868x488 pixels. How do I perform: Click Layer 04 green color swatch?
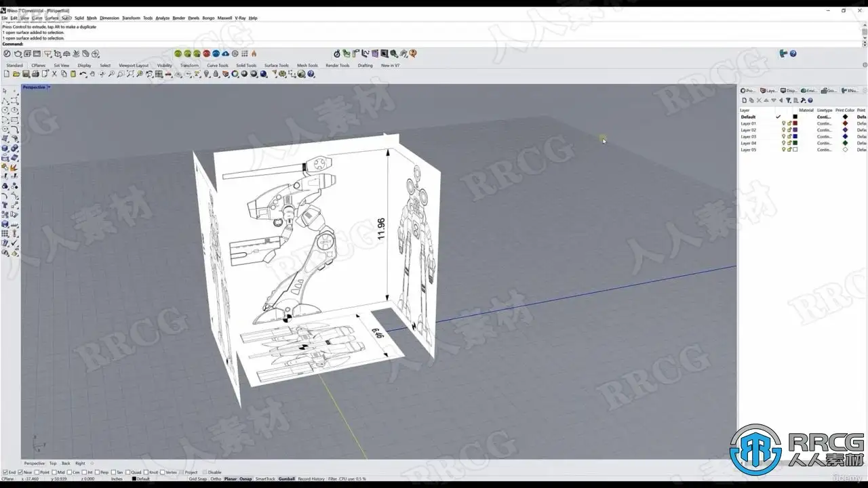[795, 143]
